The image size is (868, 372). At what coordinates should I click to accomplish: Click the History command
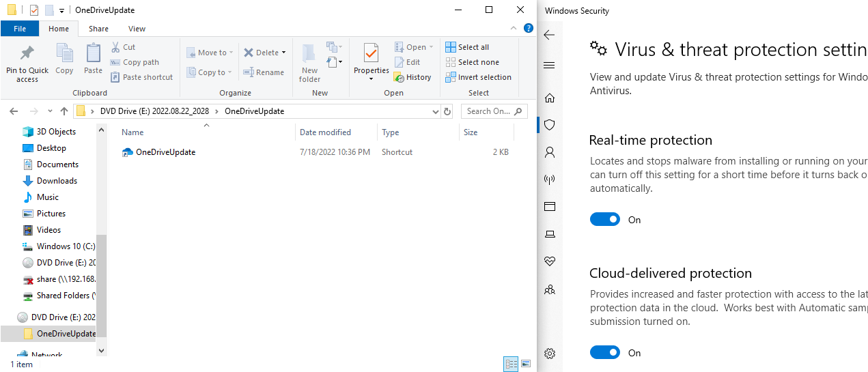tap(412, 77)
